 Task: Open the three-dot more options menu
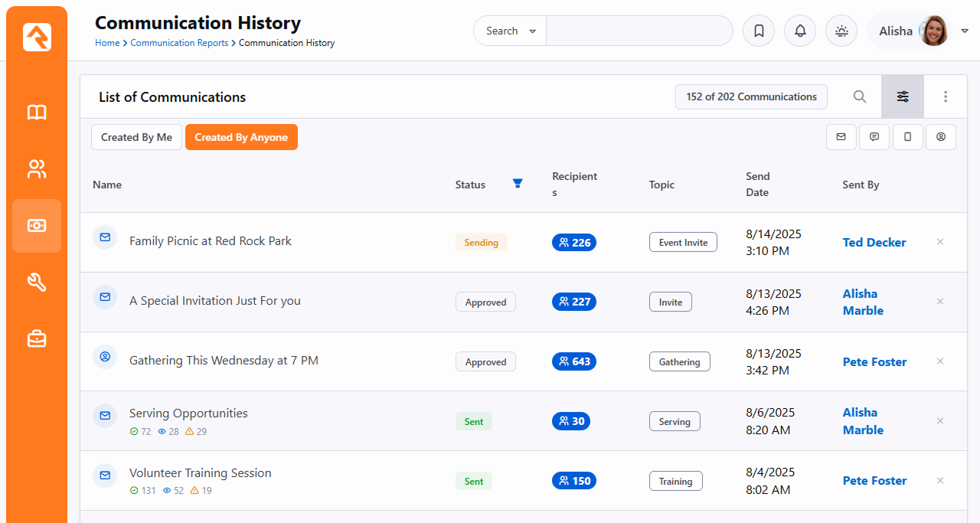(x=946, y=96)
